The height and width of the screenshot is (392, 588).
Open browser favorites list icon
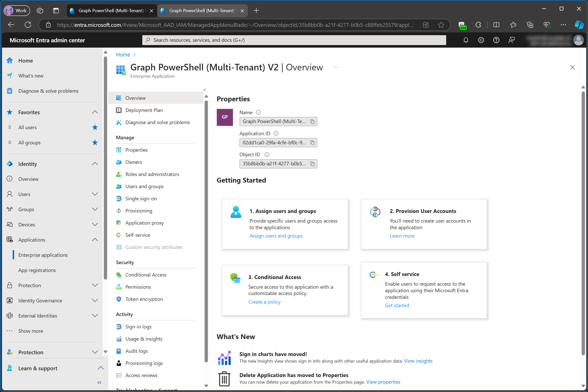pos(513,25)
